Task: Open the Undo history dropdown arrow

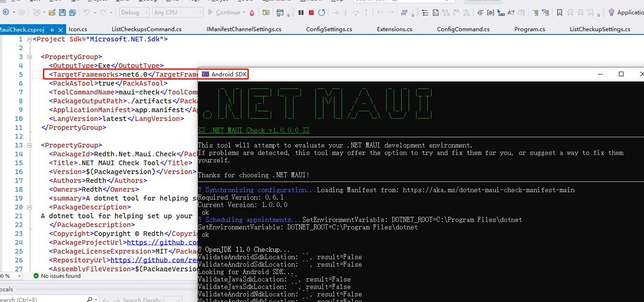Action: click(x=95, y=13)
